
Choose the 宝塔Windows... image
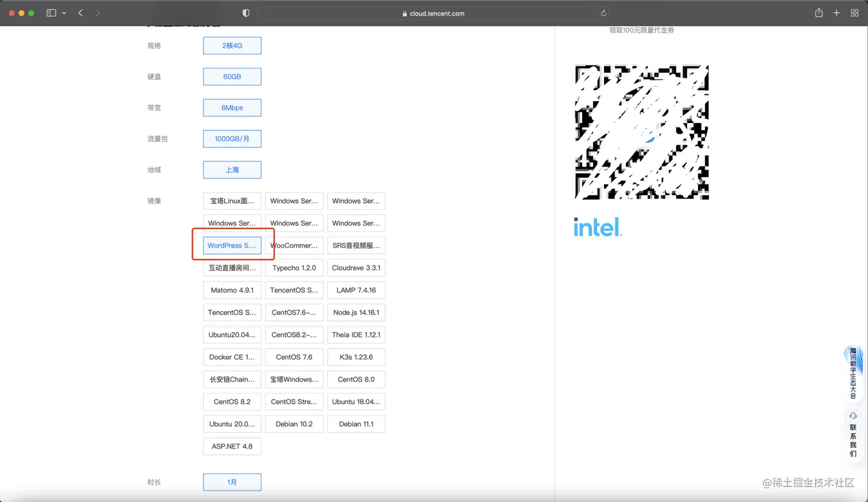(x=294, y=379)
